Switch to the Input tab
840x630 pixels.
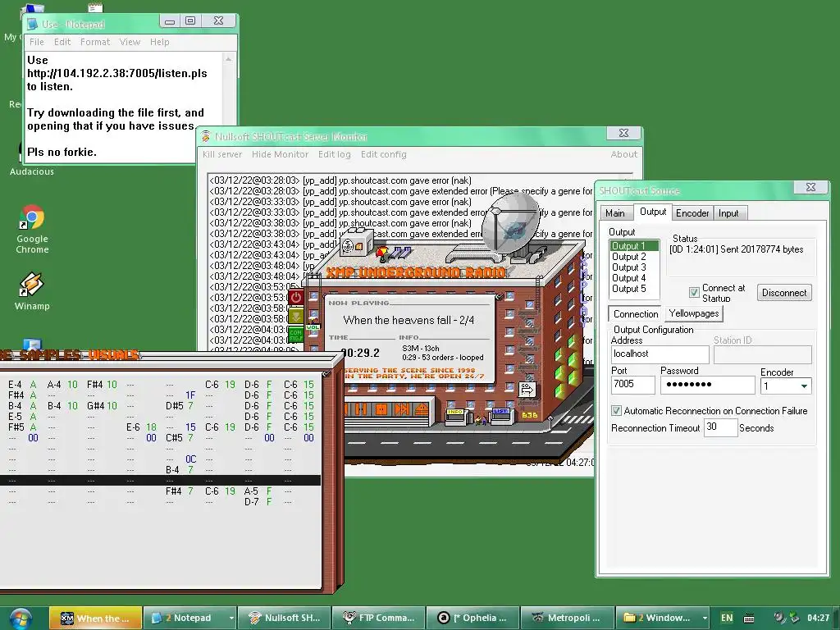728,213
